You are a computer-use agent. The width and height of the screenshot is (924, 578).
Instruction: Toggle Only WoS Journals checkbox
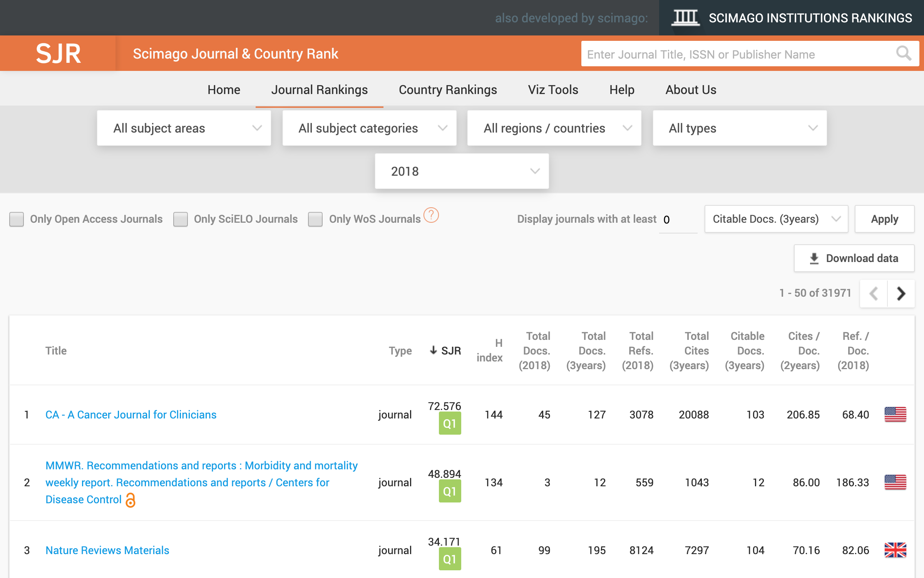pos(315,219)
